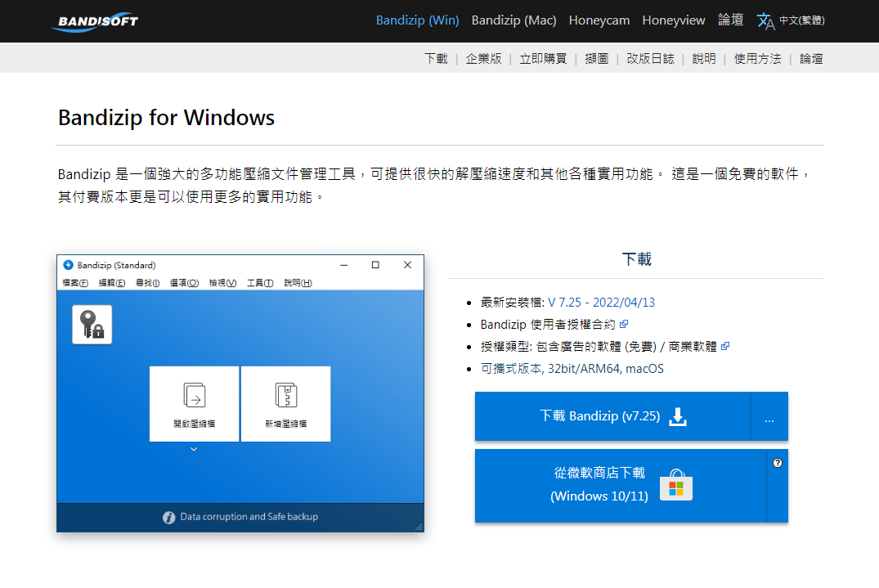
Task: Open Bandizip 使用者授權合約 link
Action: click(x=548, y=325)
